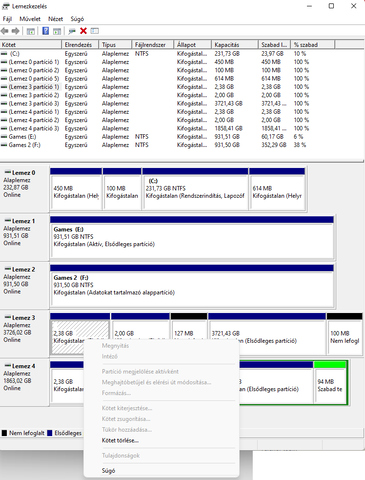
Task: Sort by the Elrendezés column header
Action: pos(80,45)
